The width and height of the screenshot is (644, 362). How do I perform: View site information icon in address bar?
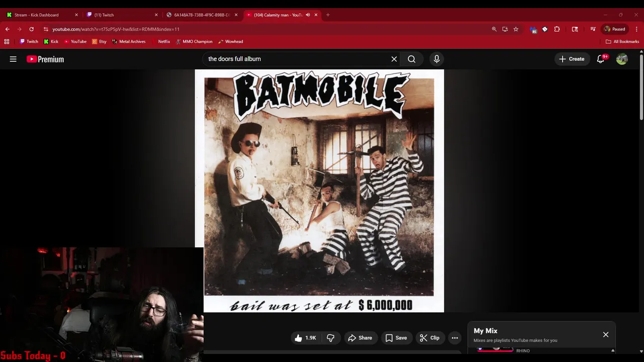(46, 29)
